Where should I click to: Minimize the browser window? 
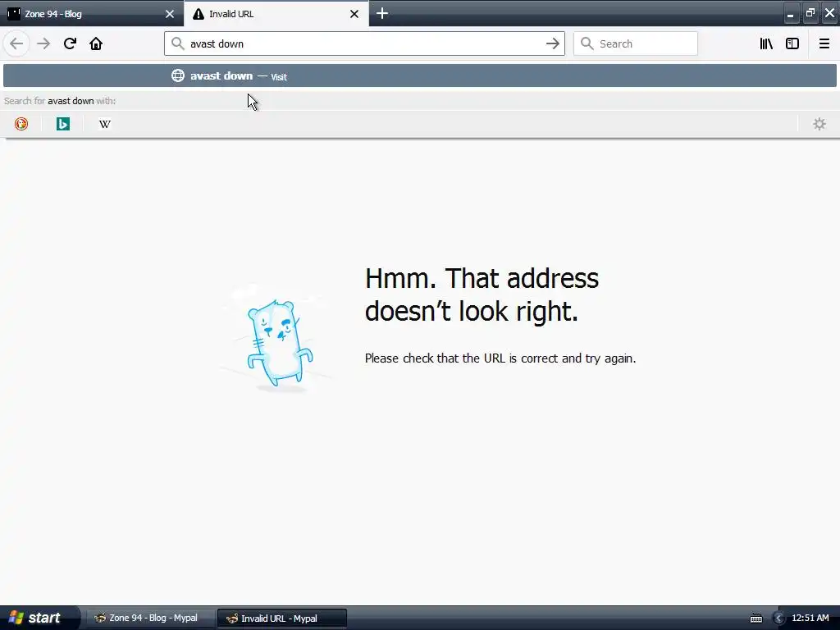[791, 13]
